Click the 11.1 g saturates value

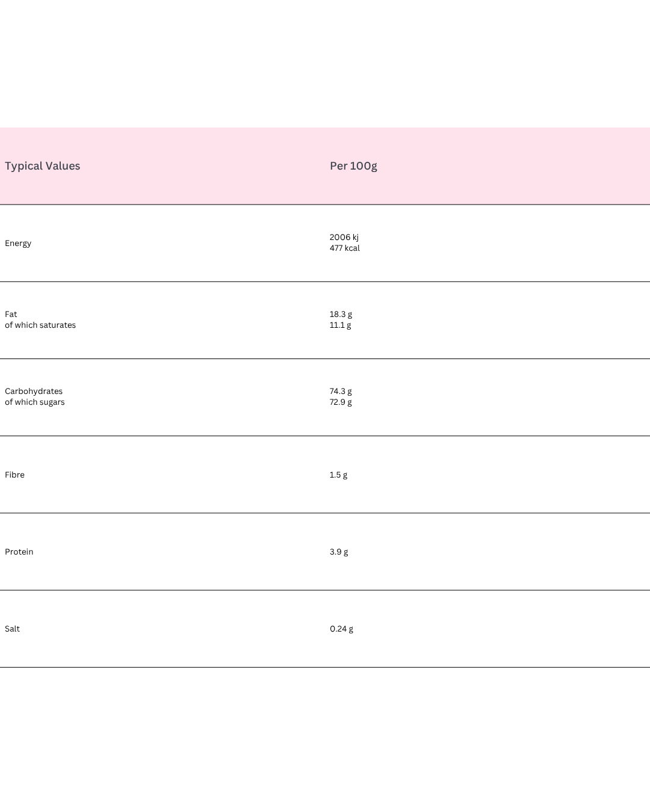(340, 325)
